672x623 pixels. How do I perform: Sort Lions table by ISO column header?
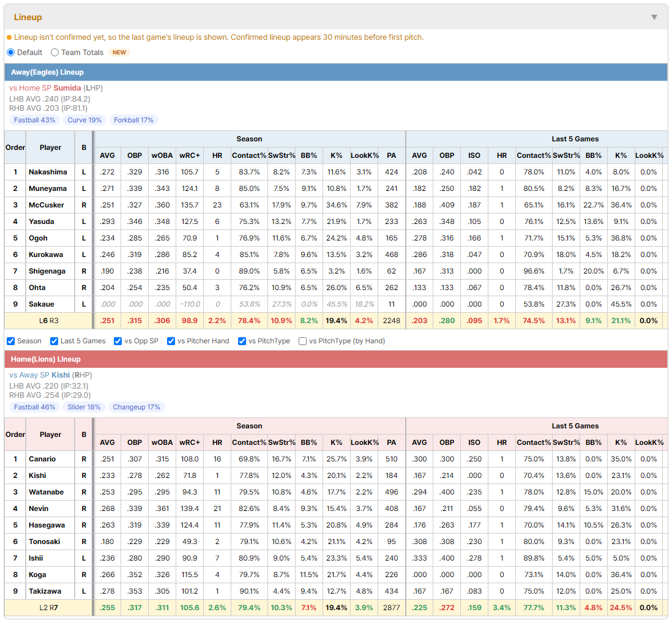point(474,442)
